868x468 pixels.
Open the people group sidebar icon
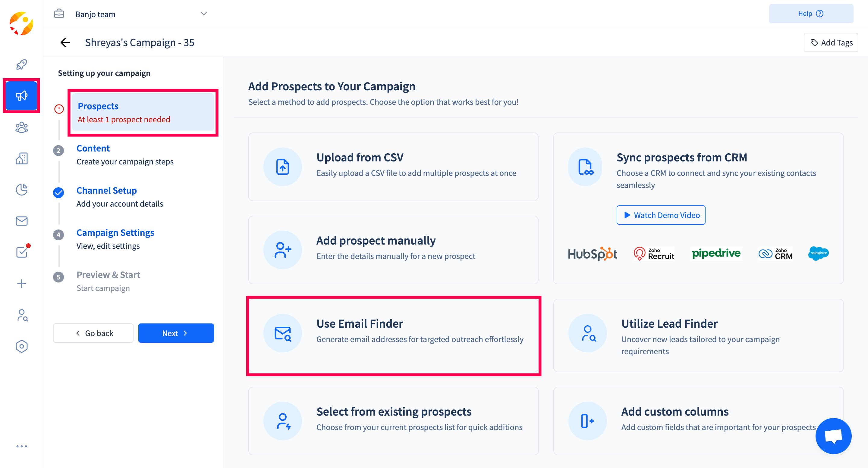click(x=21, y=127)
